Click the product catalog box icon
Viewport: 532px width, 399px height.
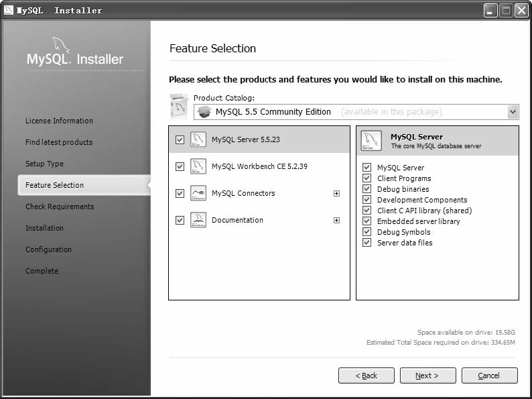(179, 107)
